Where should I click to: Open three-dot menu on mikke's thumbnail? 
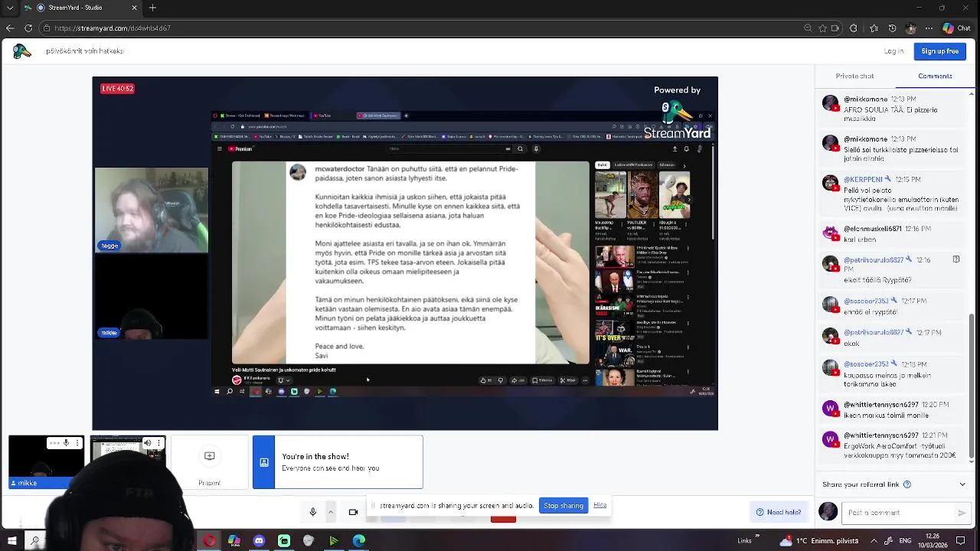pos(77,443)
